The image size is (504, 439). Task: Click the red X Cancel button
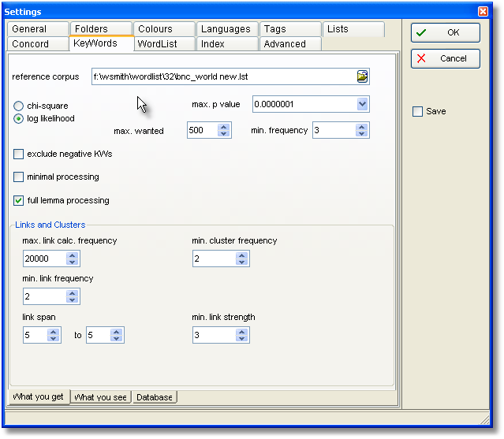point(445,58)
